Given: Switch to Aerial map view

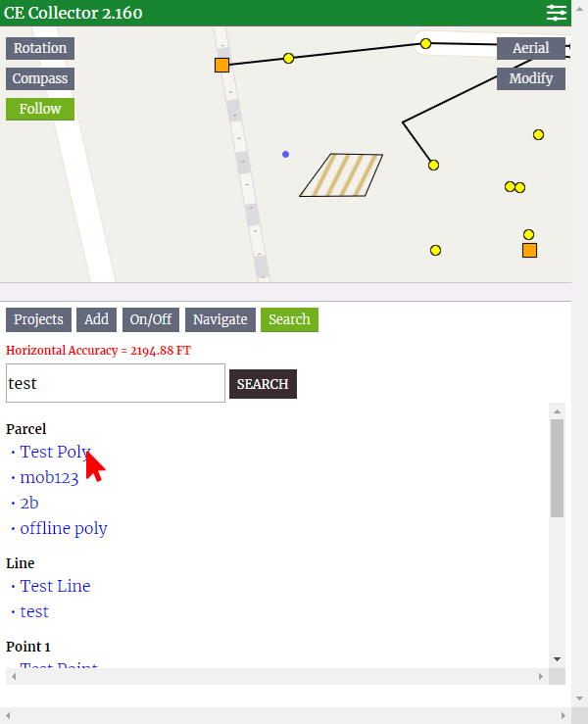Looking at the screenshot, I should coord(531,48).
